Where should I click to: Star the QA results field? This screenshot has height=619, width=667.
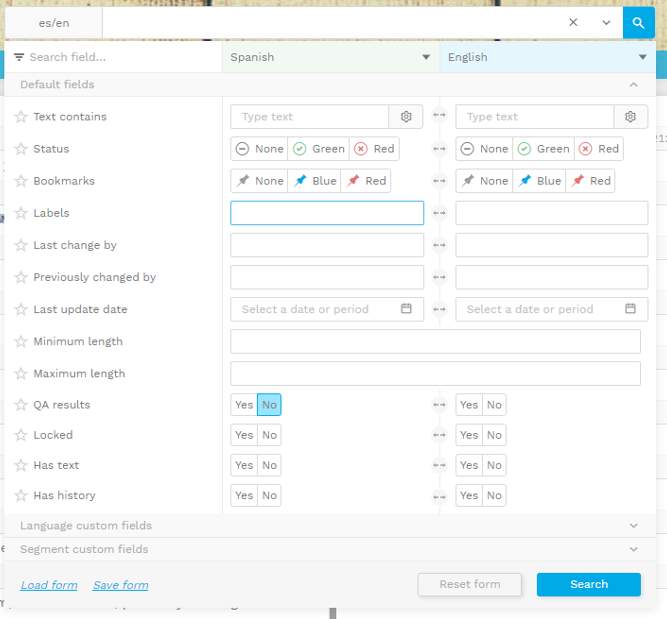pyautogui.click(x=20, y=405)
